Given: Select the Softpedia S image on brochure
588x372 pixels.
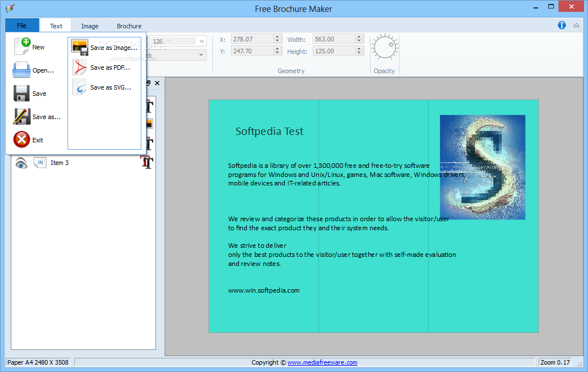Looking at the screenshot, I should point(482,167).
